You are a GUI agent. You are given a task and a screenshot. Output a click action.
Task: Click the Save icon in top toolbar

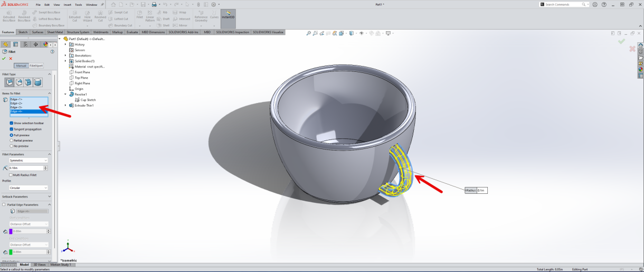(x=142, y=4)
